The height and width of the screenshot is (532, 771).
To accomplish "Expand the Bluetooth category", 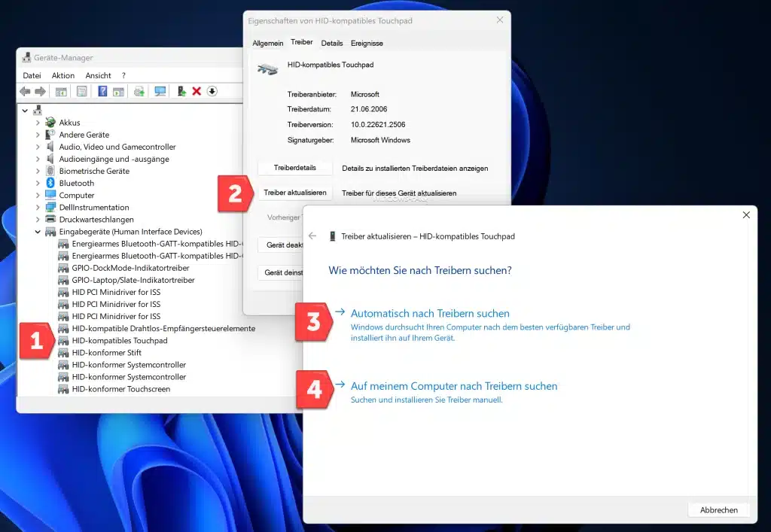I will pos(38,184).
